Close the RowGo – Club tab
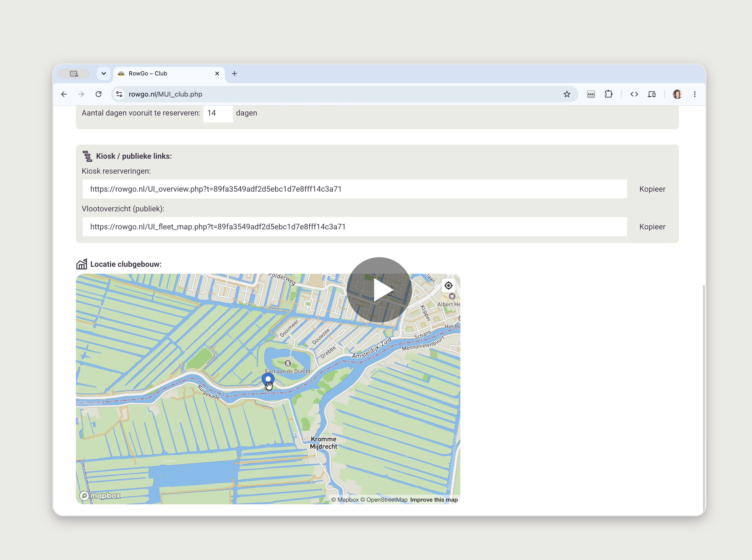Image resolution: width=752 pixels, height=560 pixels. tap(217, 73)
